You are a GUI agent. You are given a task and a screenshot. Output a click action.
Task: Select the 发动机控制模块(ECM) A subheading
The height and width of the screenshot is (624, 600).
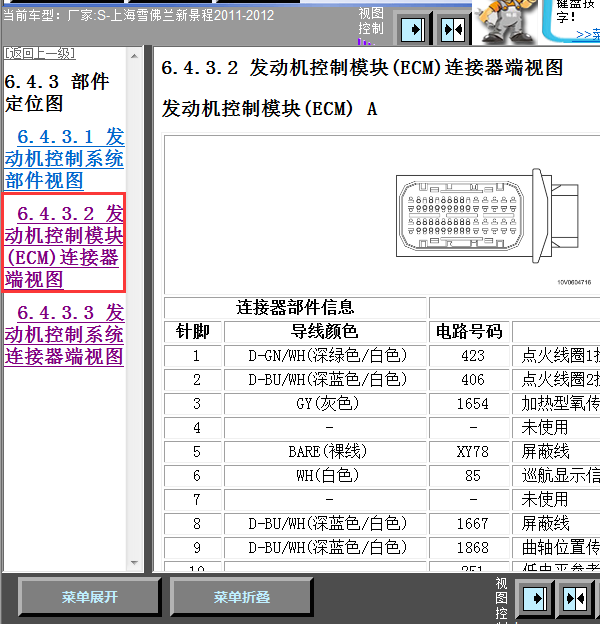tap(269, 109)
